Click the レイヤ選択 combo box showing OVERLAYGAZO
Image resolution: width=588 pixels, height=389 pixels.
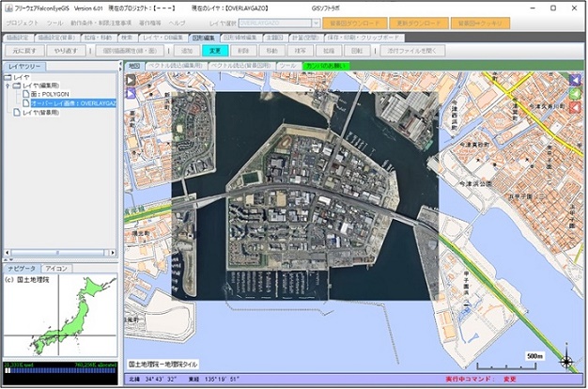(279, 23)
